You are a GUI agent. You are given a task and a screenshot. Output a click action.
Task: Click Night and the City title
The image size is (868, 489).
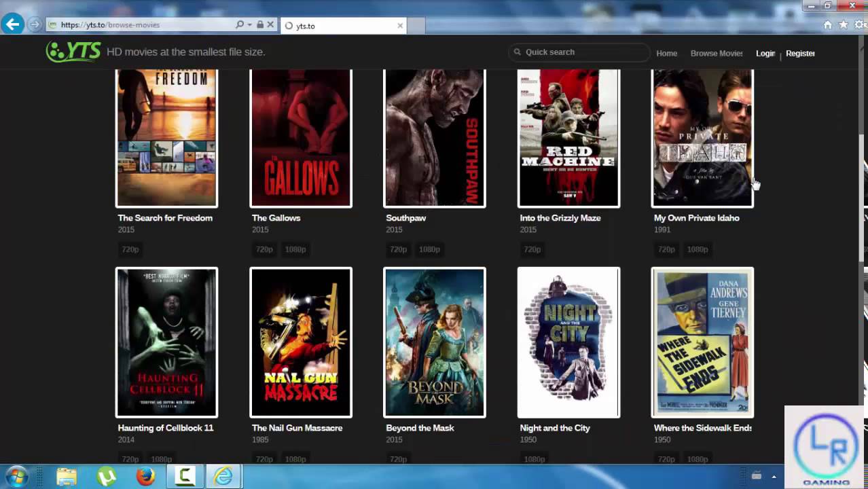(555, 428)
